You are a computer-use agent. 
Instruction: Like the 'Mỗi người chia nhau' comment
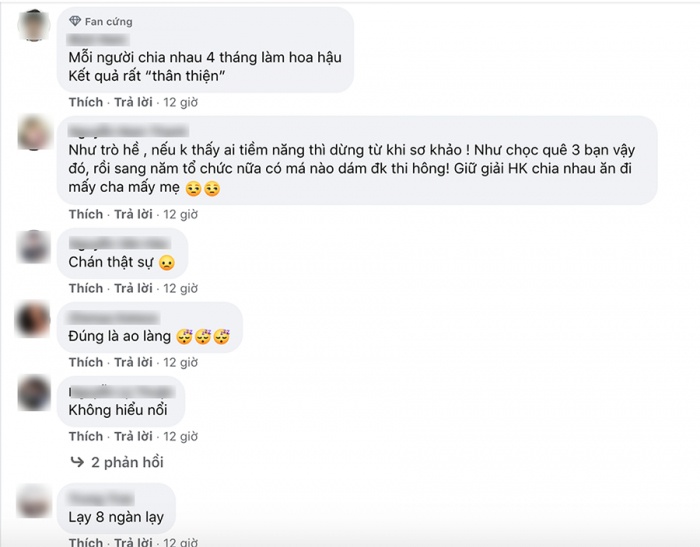86,102
